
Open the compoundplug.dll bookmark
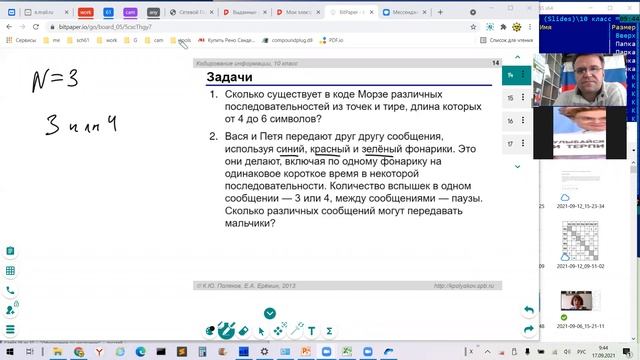point(287,40)
